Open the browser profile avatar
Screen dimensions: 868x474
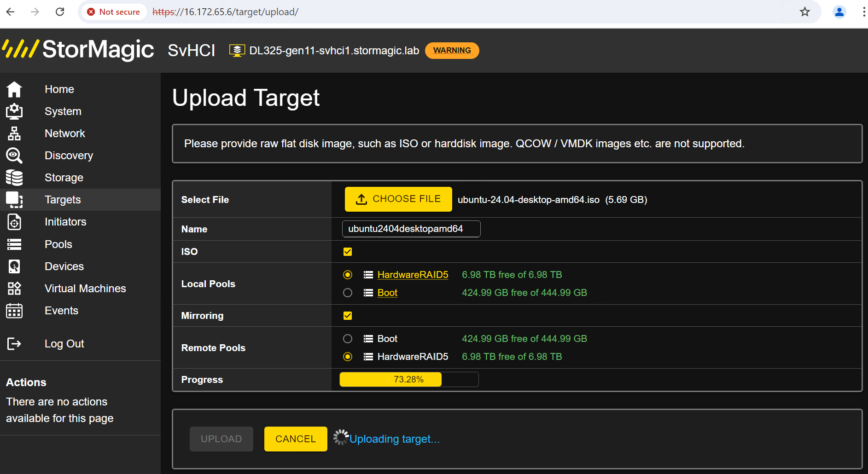click(839, 12)
